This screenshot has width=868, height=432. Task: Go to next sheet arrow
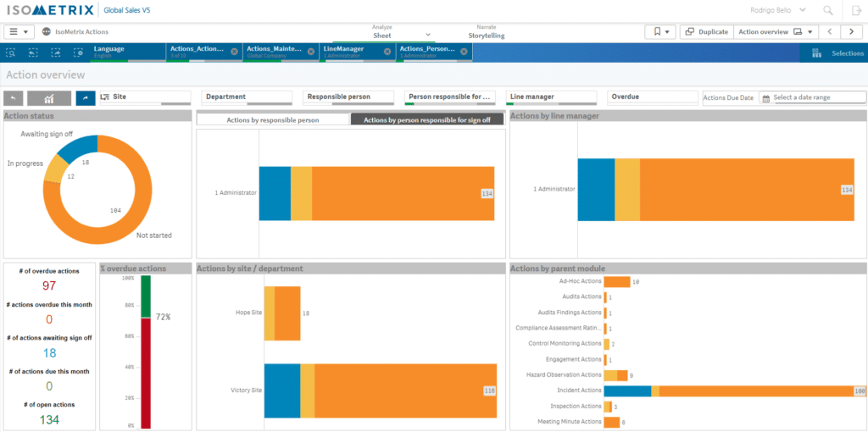pos(851,32)
